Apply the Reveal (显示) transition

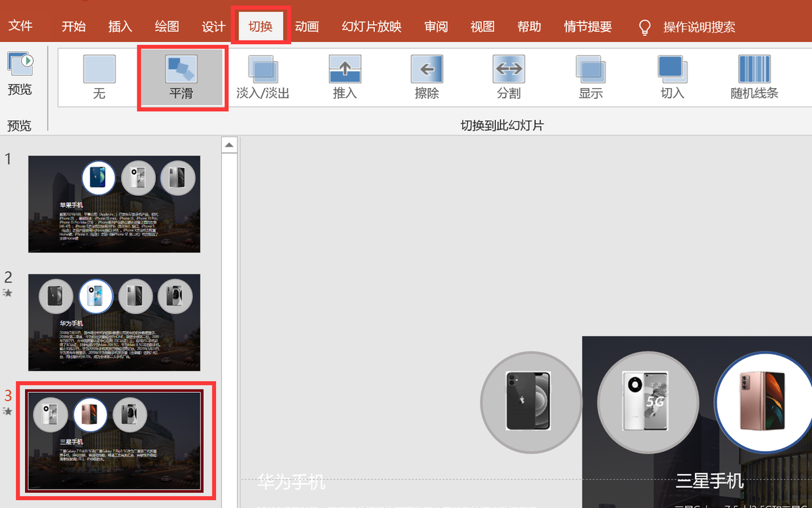pyautogui.click(x=591, y=77)
